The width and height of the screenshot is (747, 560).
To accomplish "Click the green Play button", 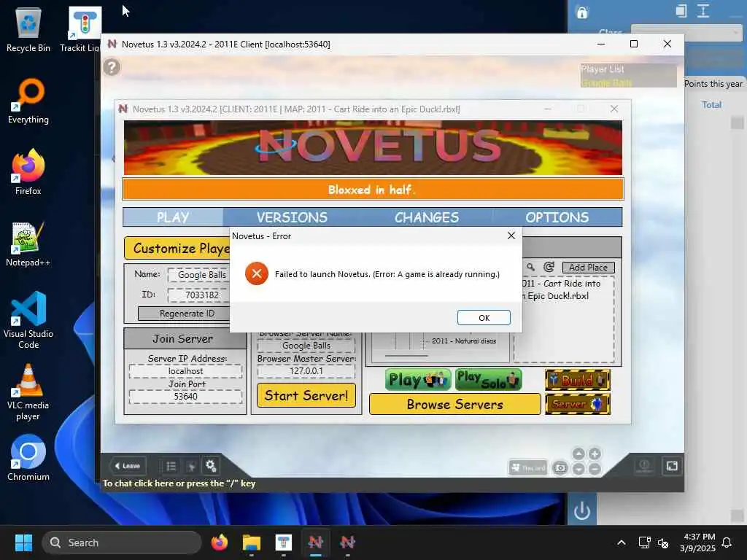I will tap(418, 379).
